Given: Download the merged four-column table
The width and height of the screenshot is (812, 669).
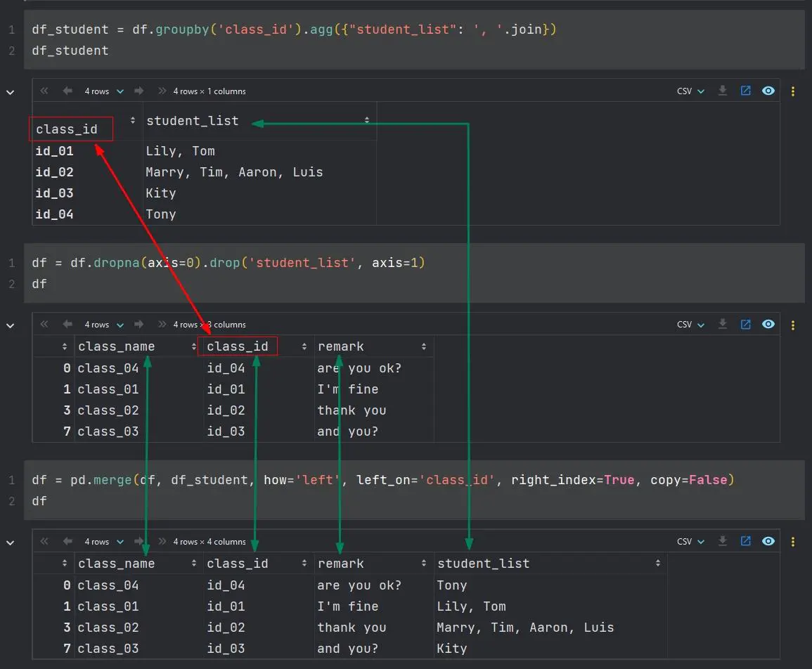Looking at the screenshot, I should pos(722,541).
